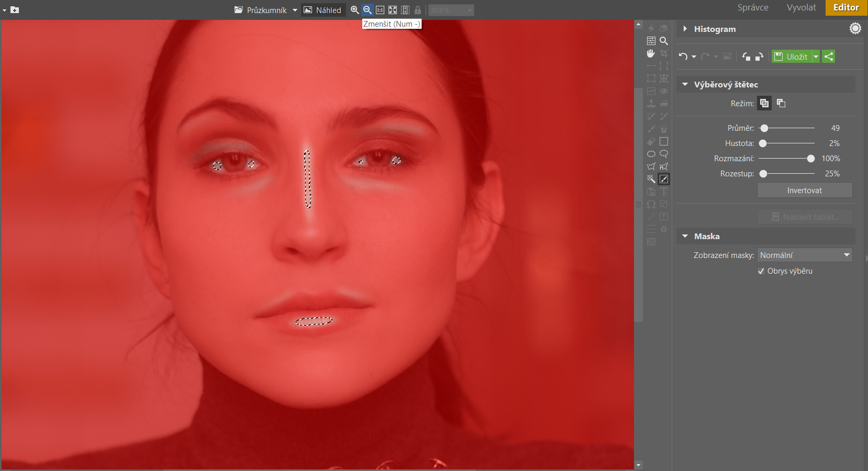Click the right-edge panel collapse arrow
This screenshot has width=868, height=471.
[866, 258]
